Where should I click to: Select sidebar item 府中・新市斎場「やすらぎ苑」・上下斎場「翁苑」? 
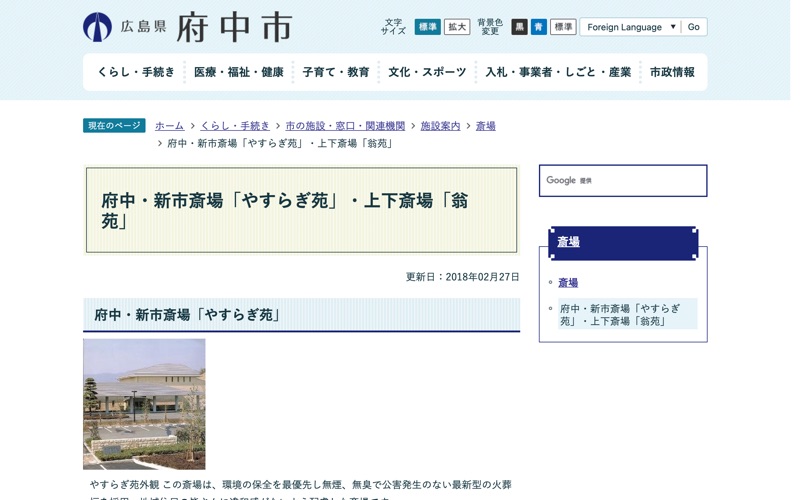pos(627,314)
